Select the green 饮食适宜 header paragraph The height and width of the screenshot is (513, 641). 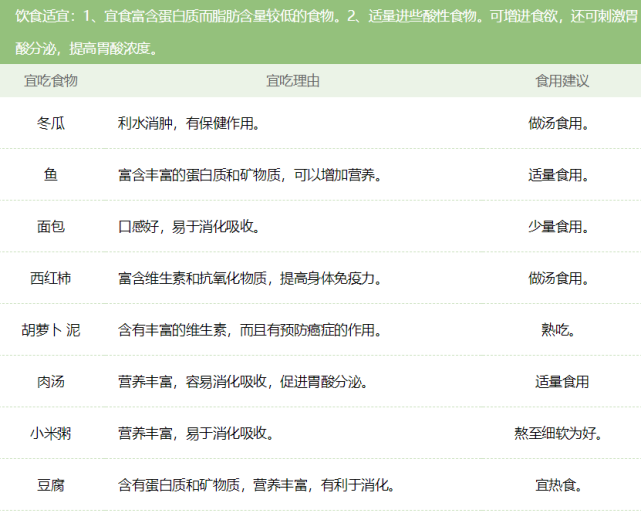(x=320, y=32)
